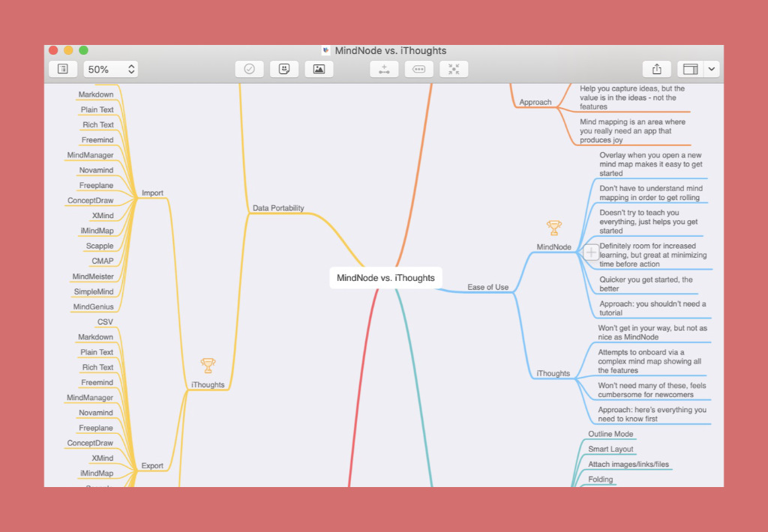Select 'Quicker you get started, the better' node
Image resolution: width=768 pixels, height=532 pixels.
point(646,284)
